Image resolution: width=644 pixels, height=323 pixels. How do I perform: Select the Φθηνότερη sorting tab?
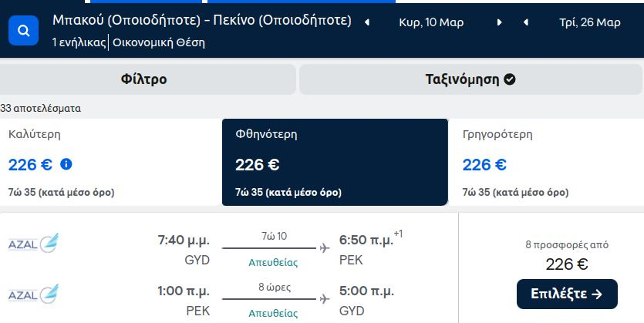[335, 163]
